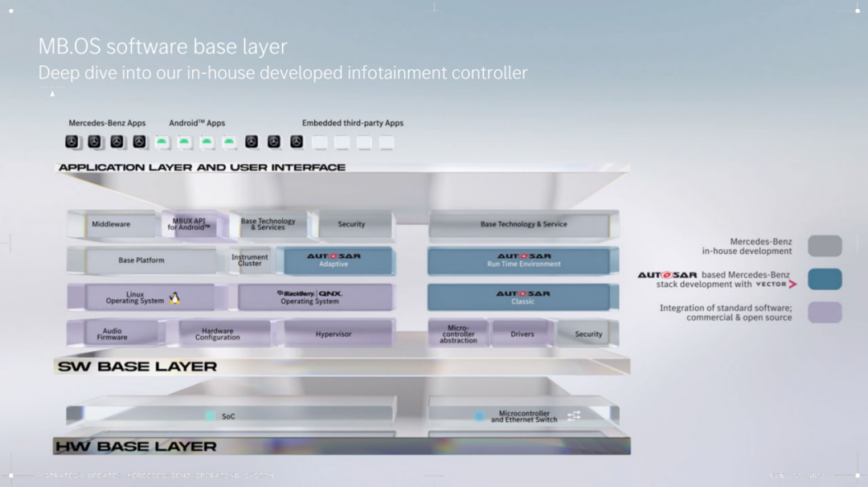The width and height of the screenshot is (868, 487).
Task: Click the 'STRATEGY UPDATE' footer text
Action: (x=159, y=476)
